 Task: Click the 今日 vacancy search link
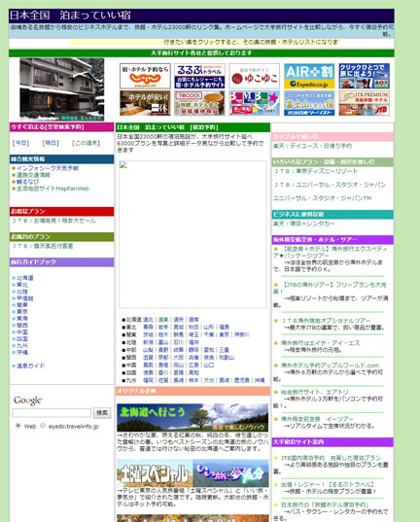coord(20,143)
